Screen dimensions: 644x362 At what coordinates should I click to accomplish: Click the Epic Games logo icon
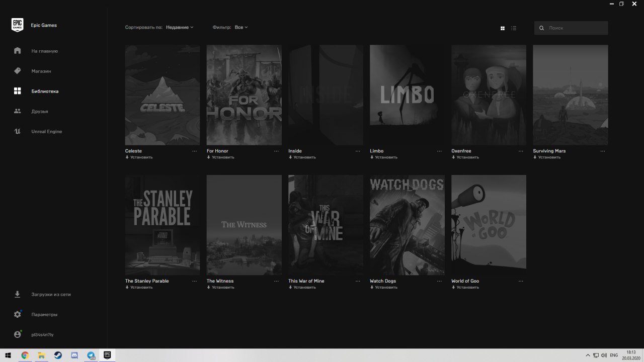[x=18, y=25]
